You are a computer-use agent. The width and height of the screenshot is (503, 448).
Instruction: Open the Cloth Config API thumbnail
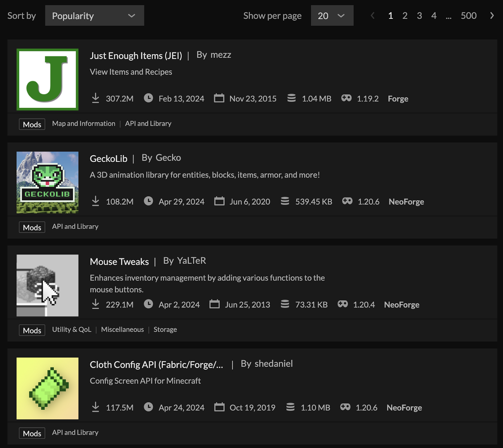(x=47, y=388)
